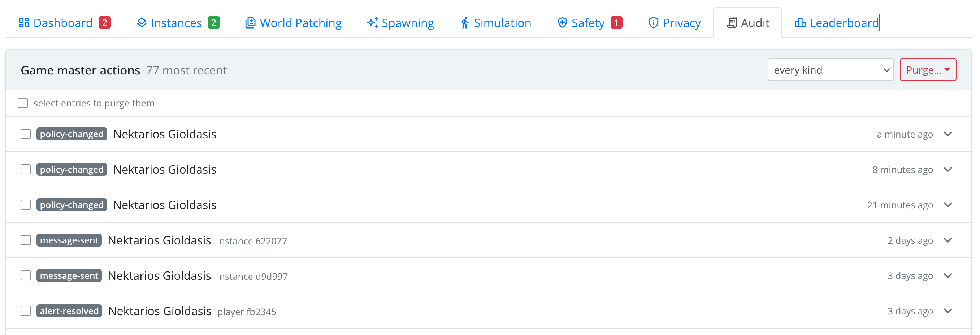980x335 pixels.
Task: Click the Dashboard grid icon
Action: click(24, 23)
